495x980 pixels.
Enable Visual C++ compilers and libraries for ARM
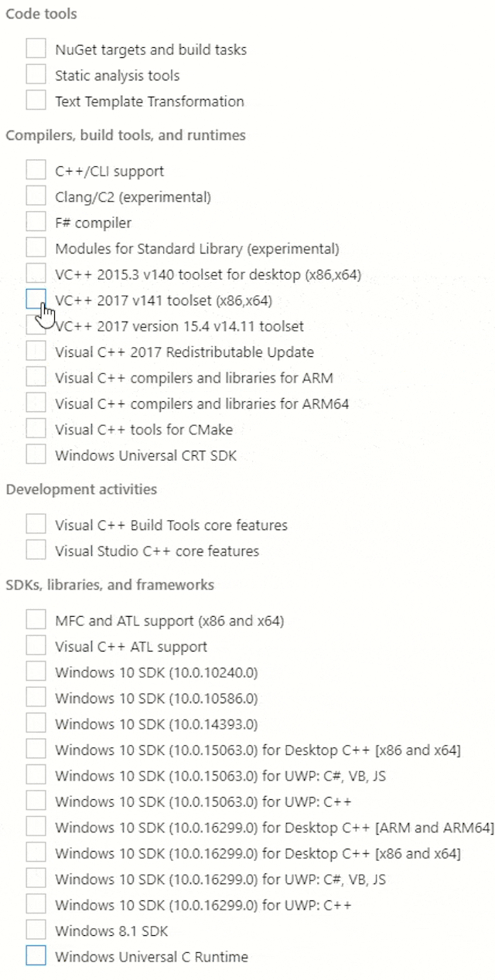point(35,377)
